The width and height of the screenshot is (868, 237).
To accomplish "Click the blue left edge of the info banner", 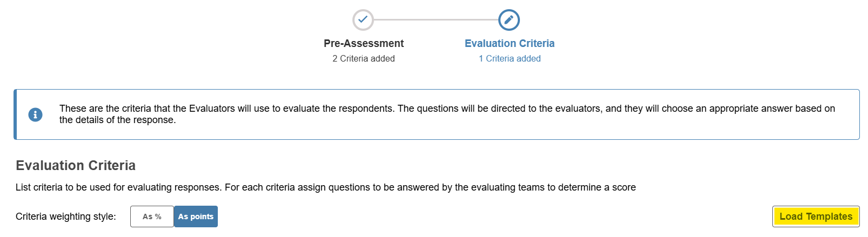I will pyautogui.click(x=15, y=114).
